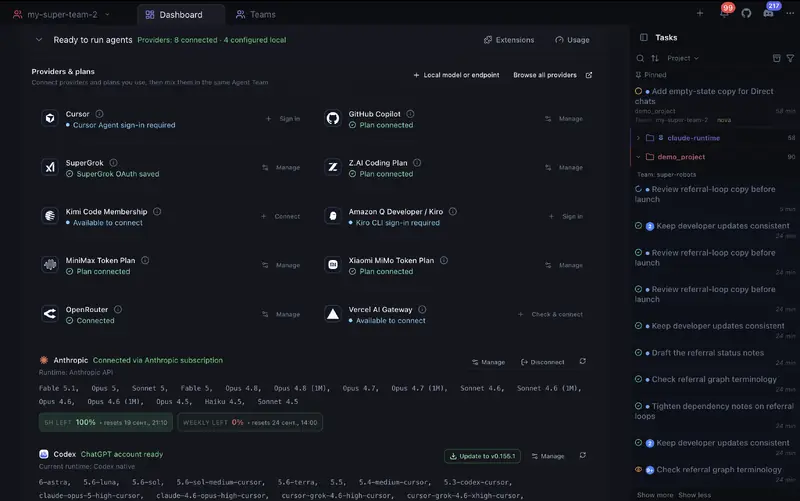Screen dimensions: 800x501
Task: Open info icon next to SuperGrok
Action: point(113,163)
